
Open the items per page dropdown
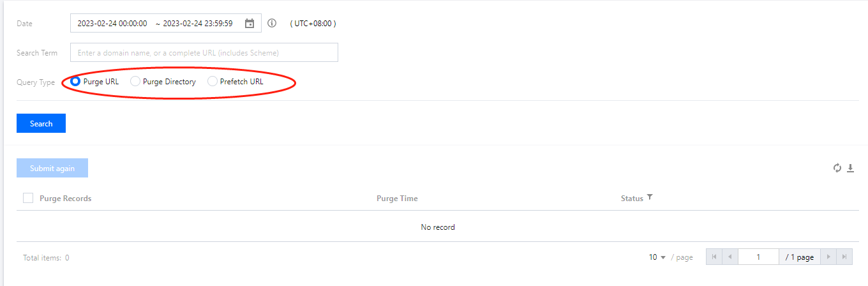pyautogui.click(x=657, y=257)
